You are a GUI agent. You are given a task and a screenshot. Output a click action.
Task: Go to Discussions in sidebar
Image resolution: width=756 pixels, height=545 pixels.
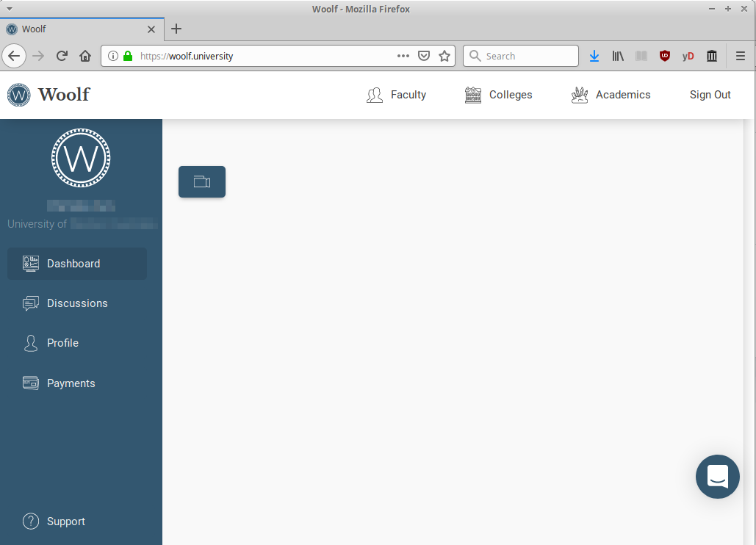point(77,303)
